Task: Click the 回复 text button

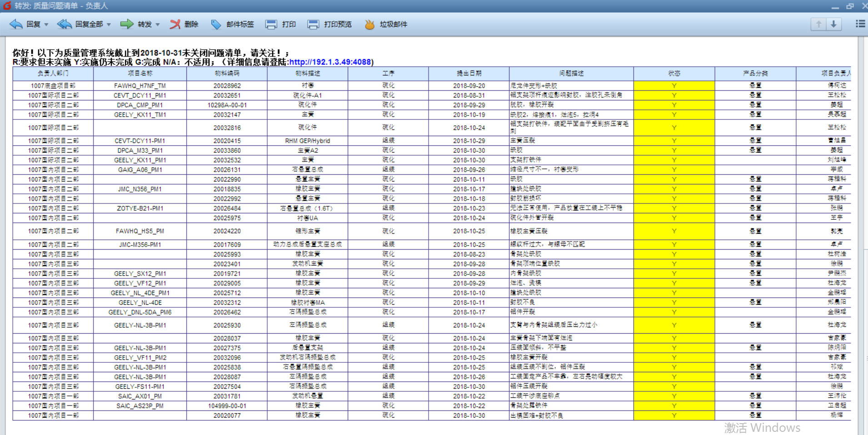Action: pyautogui.click(x=34, y=25)
